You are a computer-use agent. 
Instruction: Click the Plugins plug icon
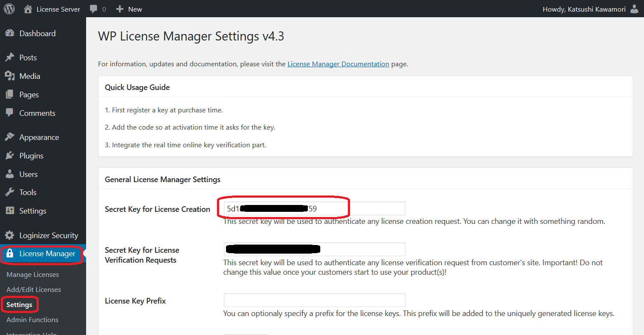tap(9, 156)
